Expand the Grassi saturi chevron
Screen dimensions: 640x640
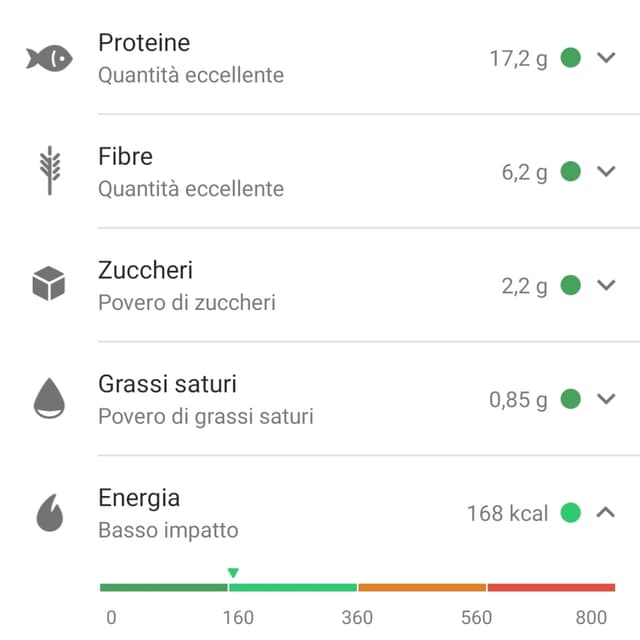pyautogui.click(x=606, y=398)
